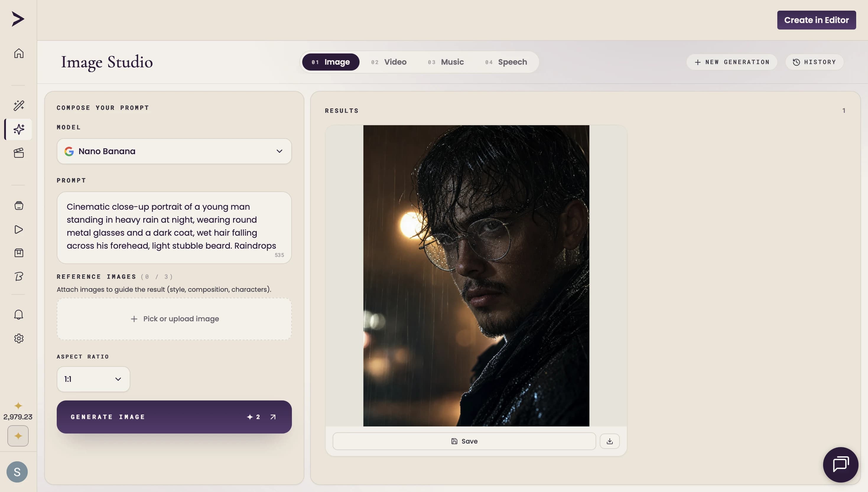Image resolution: width=868 pixels, height=492 pixels.
Task: Click the aspect ratio chevron arrow
Action: click(x=118, y=379)
